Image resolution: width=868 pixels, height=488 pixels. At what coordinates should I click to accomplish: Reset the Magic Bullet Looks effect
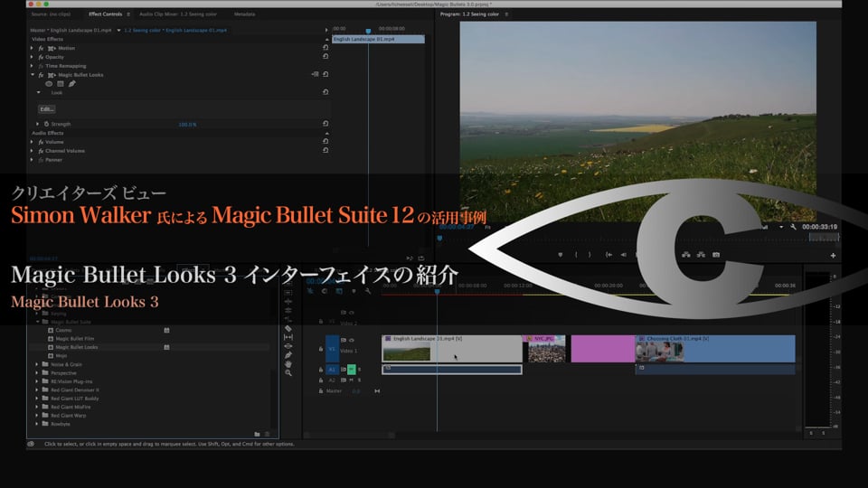325,74
